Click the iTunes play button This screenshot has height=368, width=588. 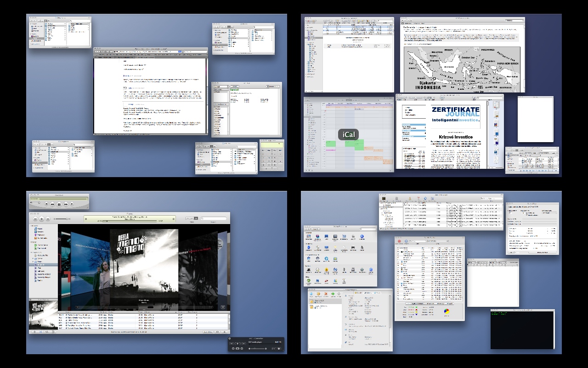42,219
